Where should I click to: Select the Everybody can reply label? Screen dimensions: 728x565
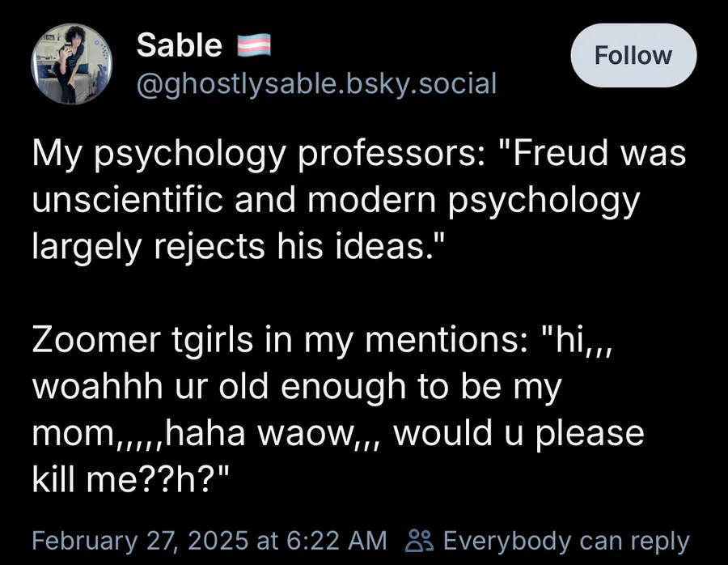click(x=566, y=540)
